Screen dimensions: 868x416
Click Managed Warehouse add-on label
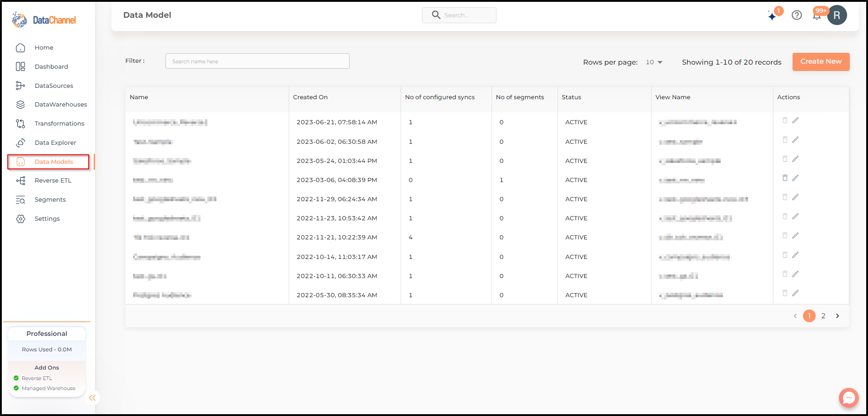[49, 389]
